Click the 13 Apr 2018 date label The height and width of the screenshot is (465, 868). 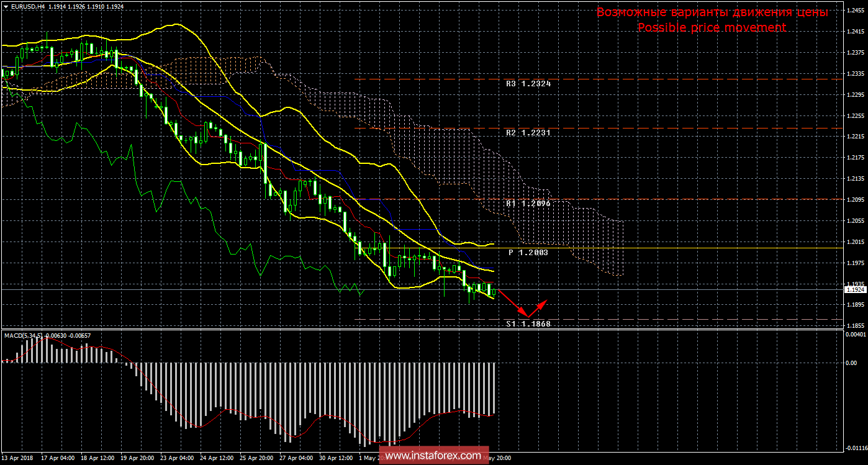click(x=17, y=459)
